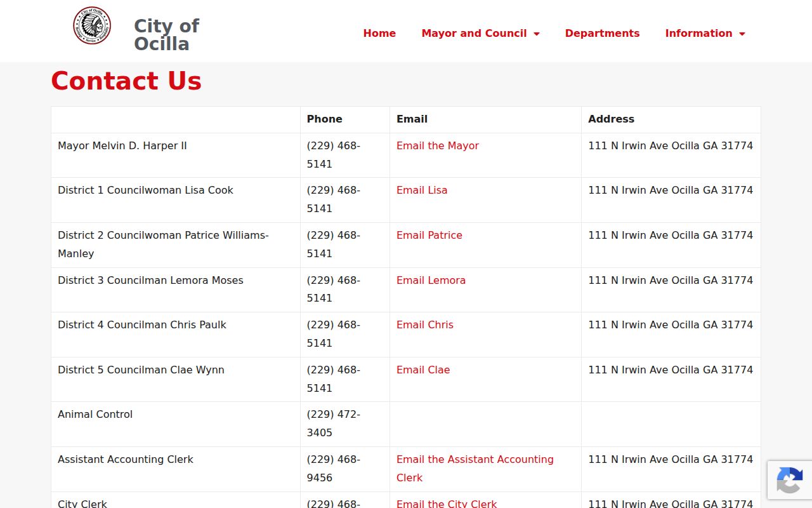The width and height of the screenshot is (812, 508).
Task: Expand the Information dropdown arrow
Action: (x=742, y=34)
